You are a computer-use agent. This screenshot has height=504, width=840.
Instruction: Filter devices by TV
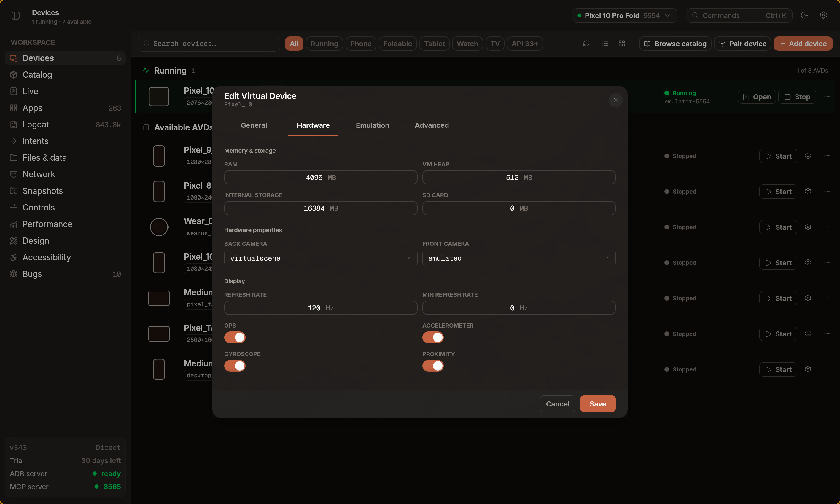point(495,44)
